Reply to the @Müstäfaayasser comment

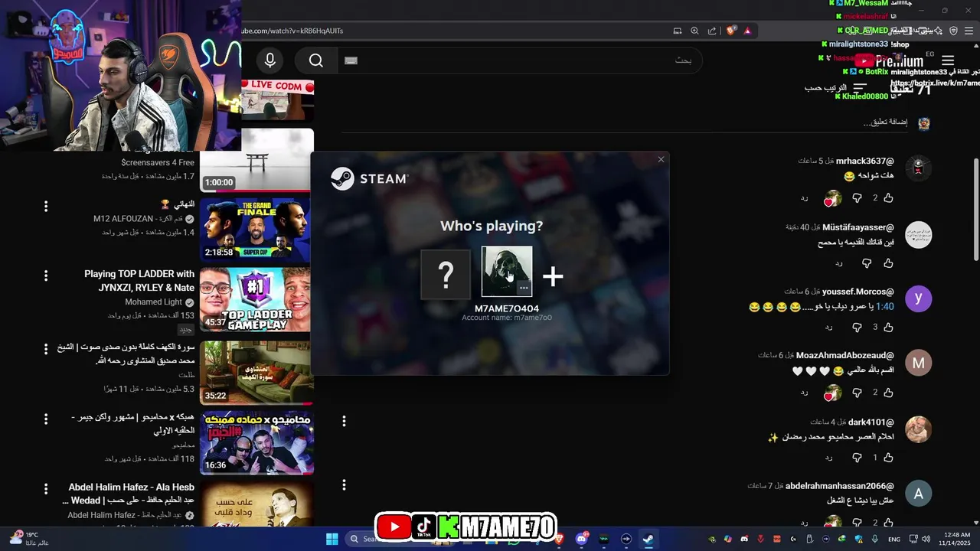(839, 263)
